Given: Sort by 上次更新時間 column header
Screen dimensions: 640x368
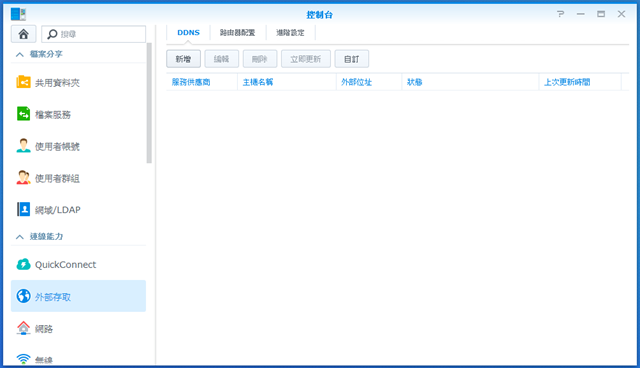Looking at the screenshot, I should coord(580,82).
